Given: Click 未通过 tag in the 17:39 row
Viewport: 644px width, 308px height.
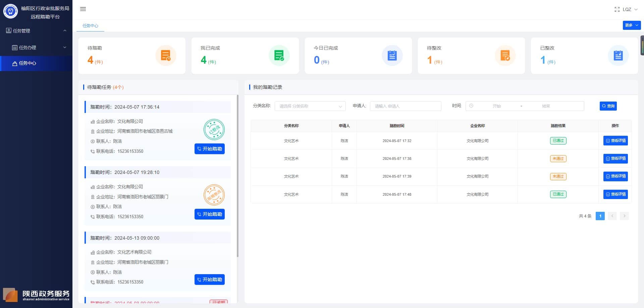Looking at the screenshot, I should [x=558, y=176].
